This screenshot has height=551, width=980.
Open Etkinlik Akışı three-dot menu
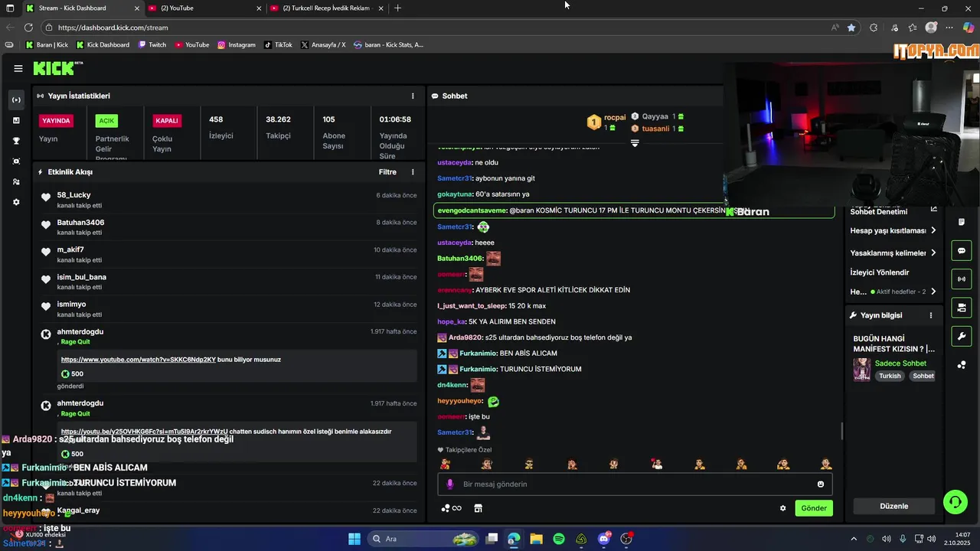point(413,172)
